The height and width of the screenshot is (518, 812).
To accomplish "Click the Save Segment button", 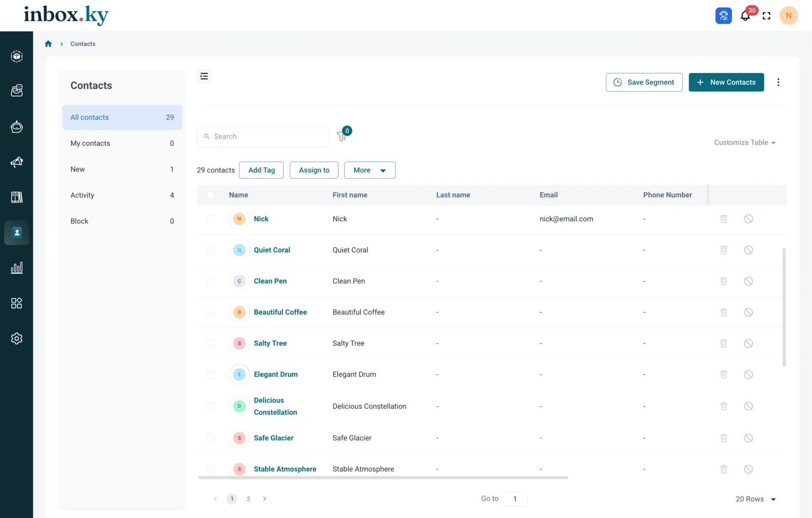I will (x=644, y=82).
